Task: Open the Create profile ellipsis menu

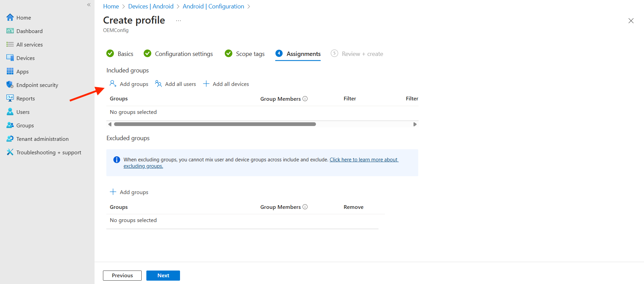Action: [178, 21]
